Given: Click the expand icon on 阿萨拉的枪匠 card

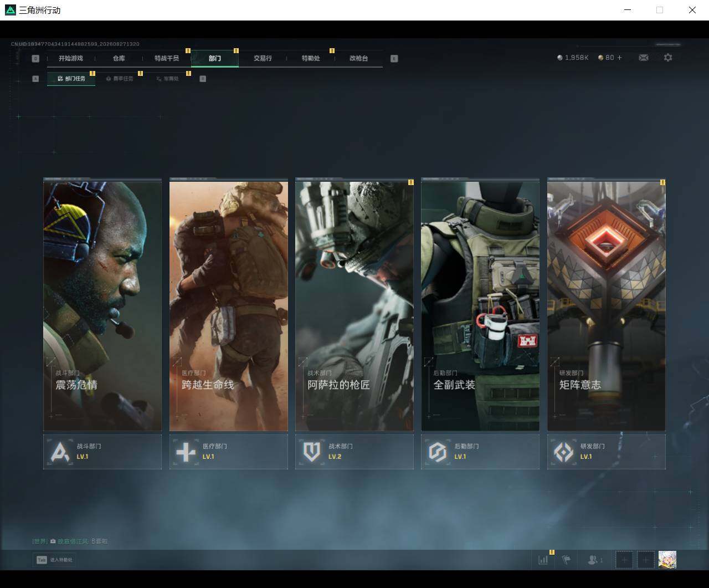Looking at the screenshot, I should (303, 362).
